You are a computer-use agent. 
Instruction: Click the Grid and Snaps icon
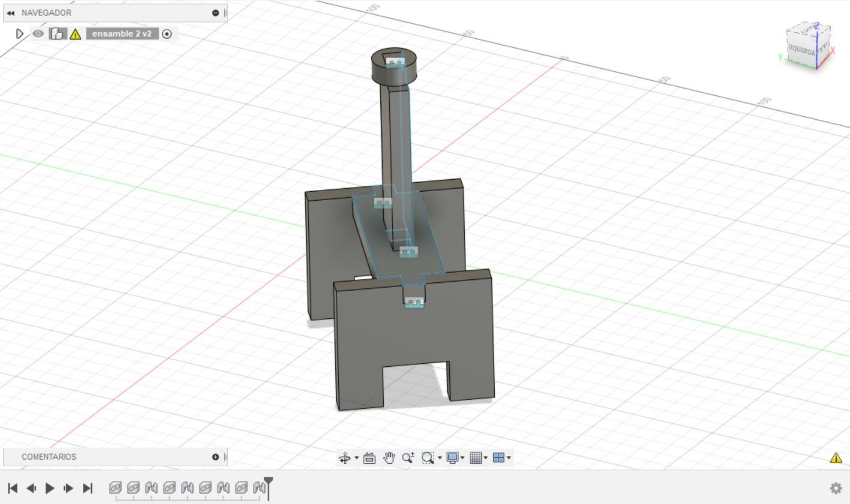tap(476, 458)
